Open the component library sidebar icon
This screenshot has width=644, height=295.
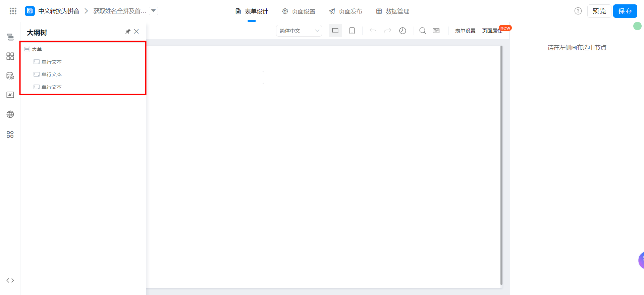tap(10, 56)
